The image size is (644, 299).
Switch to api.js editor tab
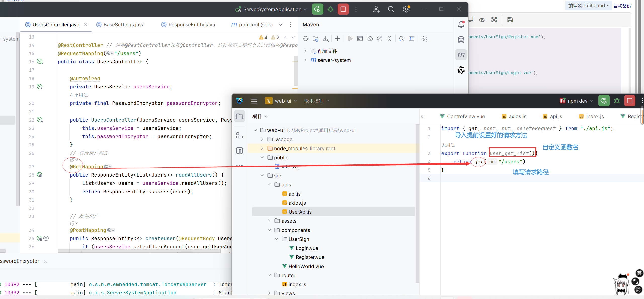(x=553, y=116)
